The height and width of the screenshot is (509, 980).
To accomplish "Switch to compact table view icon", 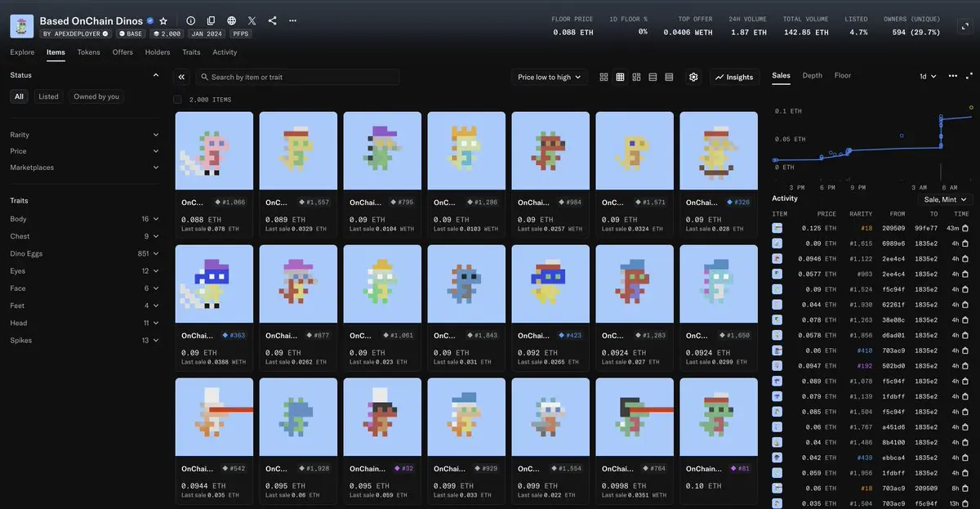I will [669, 77].
